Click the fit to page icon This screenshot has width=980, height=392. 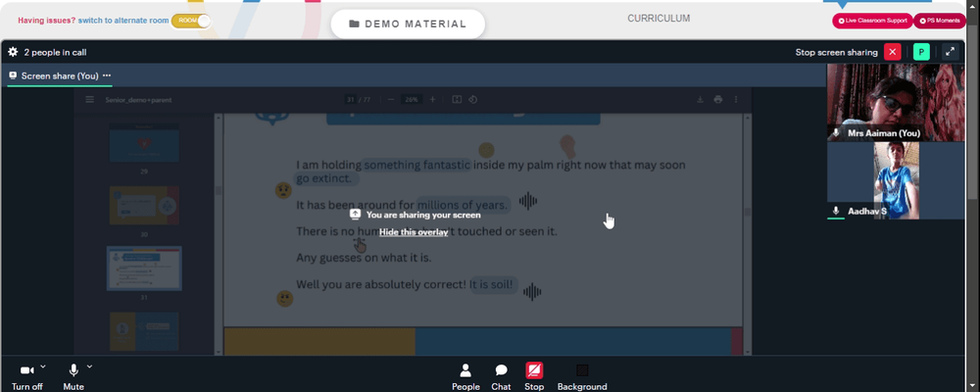(457, 99)
